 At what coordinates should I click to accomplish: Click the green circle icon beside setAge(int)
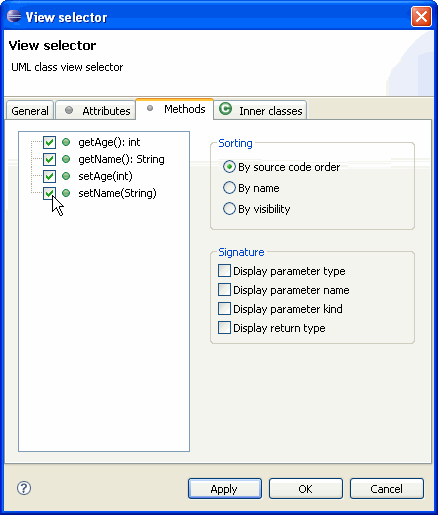66,176
